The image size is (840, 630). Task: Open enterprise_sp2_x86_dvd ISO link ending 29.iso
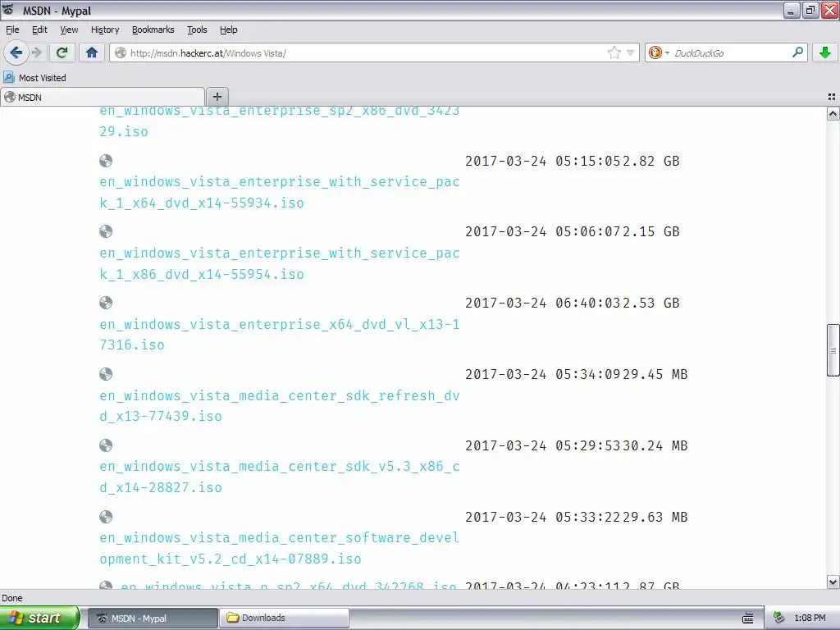279,121
